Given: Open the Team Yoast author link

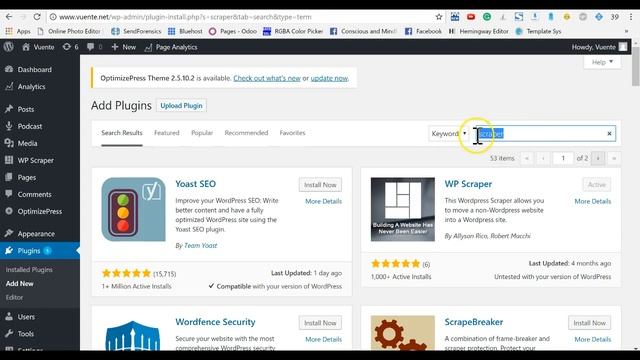Looking at the screenshot, I should 200,245.
